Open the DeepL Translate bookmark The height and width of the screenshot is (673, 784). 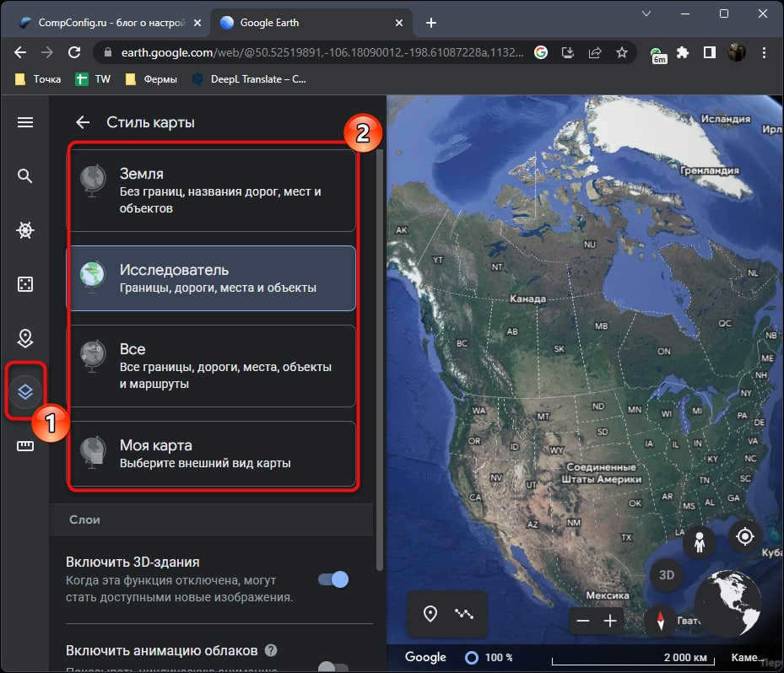[x=249, y=79]
